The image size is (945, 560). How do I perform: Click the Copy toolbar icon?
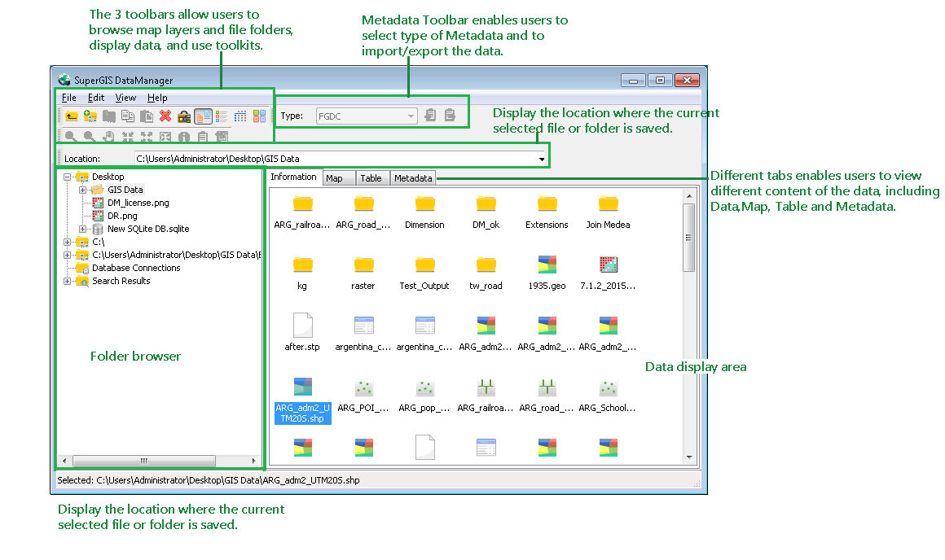tap(128, 116)
